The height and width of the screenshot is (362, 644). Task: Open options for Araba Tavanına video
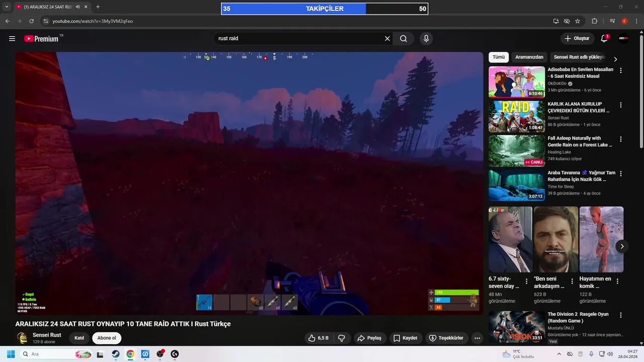(x=621, y=173)
